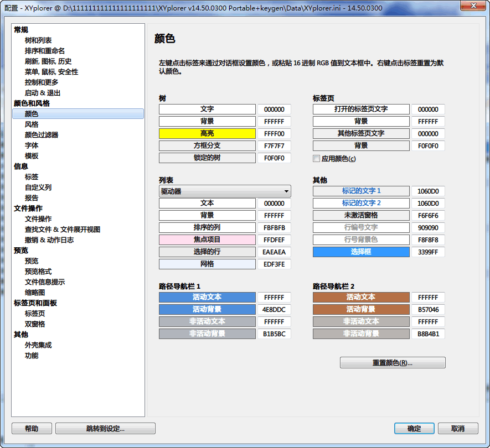The width and height of the screenshot is (490, 448).
Task: Pick the blue 选择框 color swatch
Action: 361,252
